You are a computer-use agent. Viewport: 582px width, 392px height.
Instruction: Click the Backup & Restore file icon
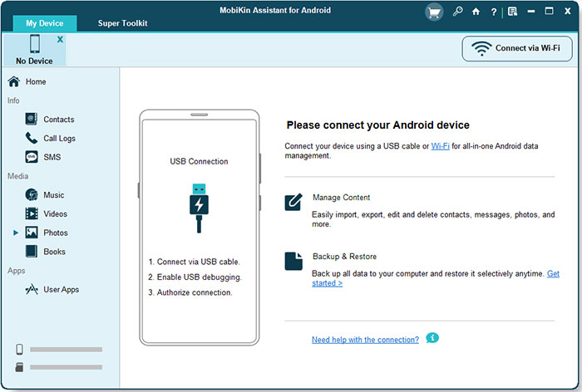pos(293,261)
